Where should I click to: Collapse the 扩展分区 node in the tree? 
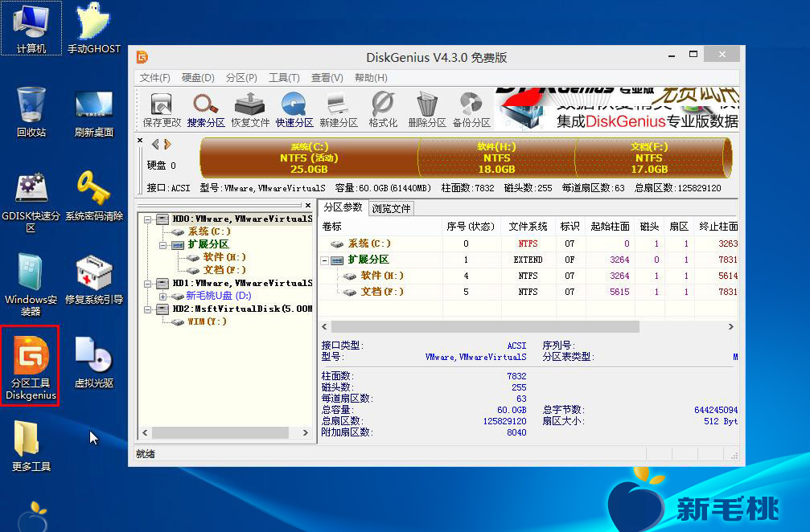coord(162,245)
